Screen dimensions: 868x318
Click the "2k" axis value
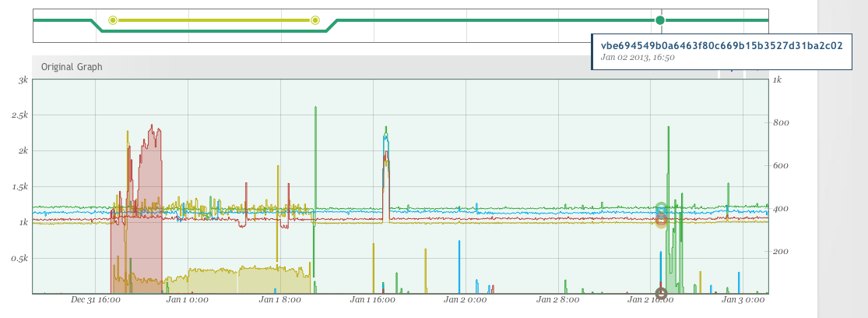point(23,150)
